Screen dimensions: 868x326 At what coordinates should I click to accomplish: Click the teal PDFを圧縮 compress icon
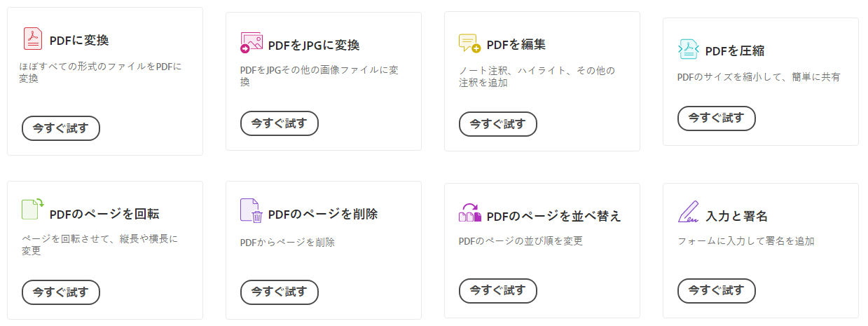[689, 49]
